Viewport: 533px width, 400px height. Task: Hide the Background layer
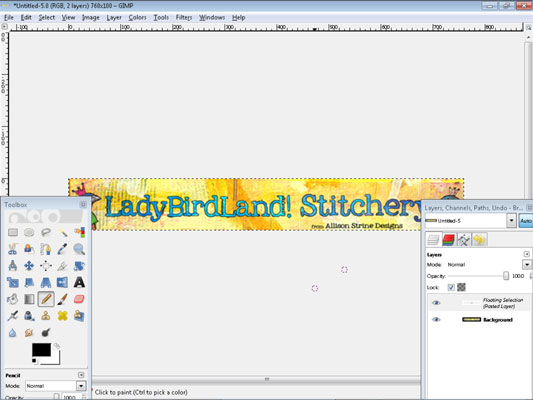(x=436, y=319)
